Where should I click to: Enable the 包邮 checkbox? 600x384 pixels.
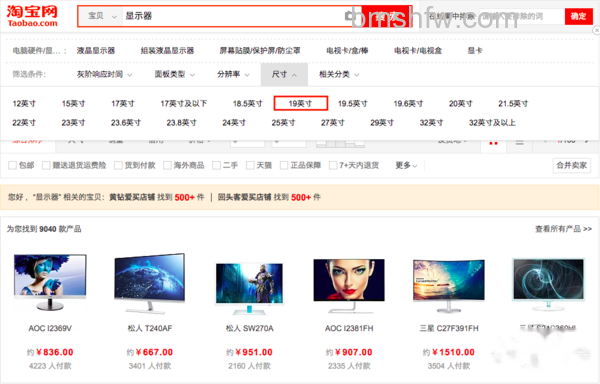[12, 165]
